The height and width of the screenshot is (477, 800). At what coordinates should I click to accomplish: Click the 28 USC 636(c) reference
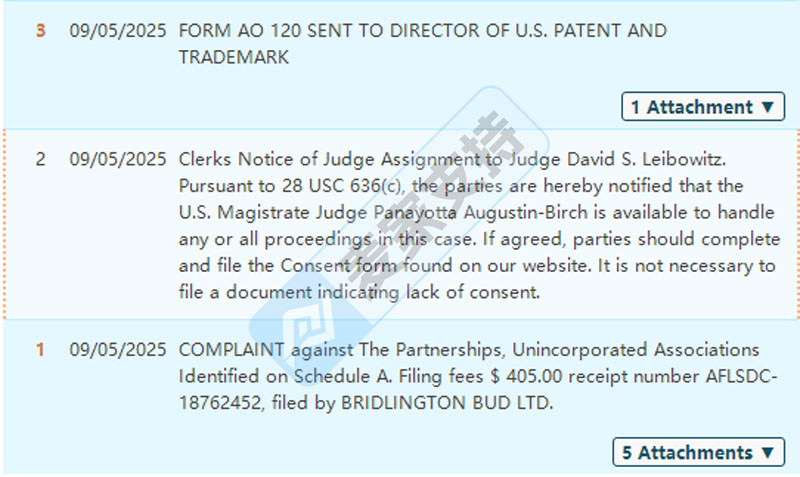pos(342,186)
